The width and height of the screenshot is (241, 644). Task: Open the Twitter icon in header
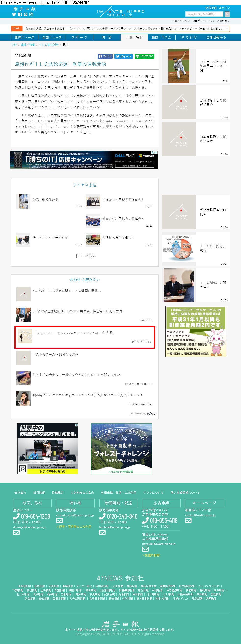pyautogui.click(x=14, y=14)
